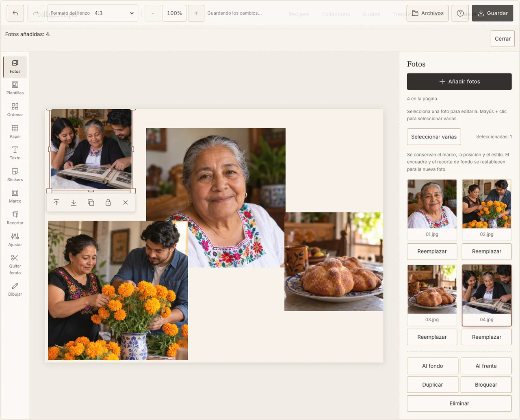Screen dimensions: 520x420
Task: Click the 'Fotos añadidas: 4.' message text
Action: tap(28, 34)
